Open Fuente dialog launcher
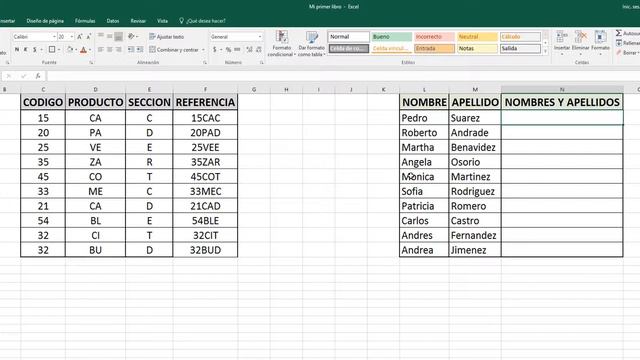The image size is (640, 360). tap(91, 63)
